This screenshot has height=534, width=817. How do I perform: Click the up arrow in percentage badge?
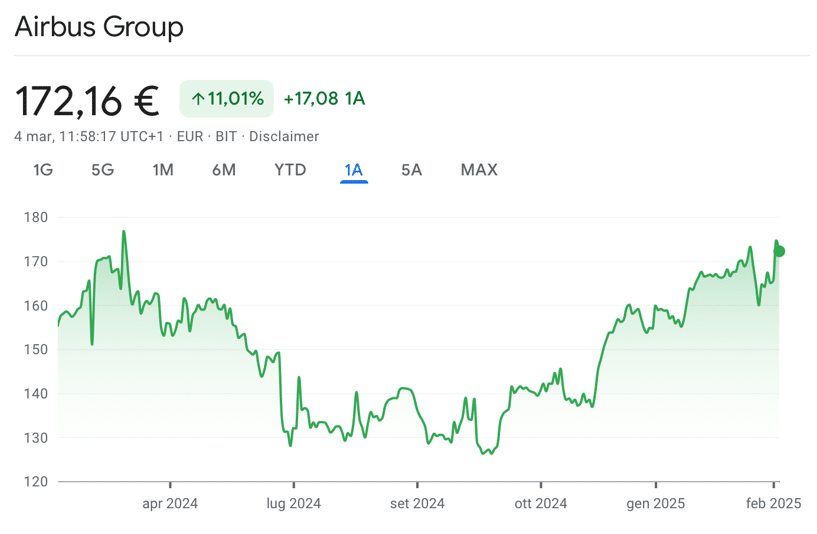point(197,98)
